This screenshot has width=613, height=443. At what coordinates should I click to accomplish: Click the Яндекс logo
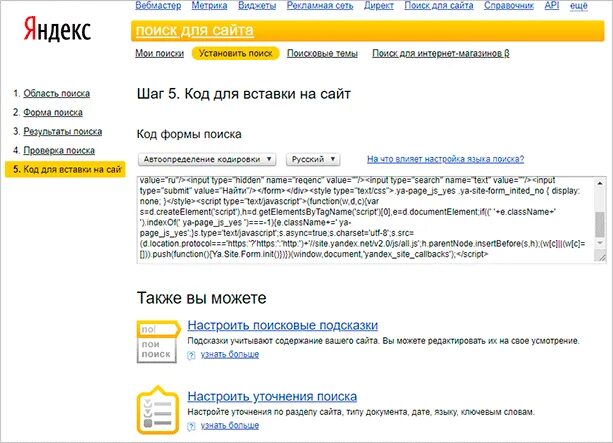pos(57,29)
